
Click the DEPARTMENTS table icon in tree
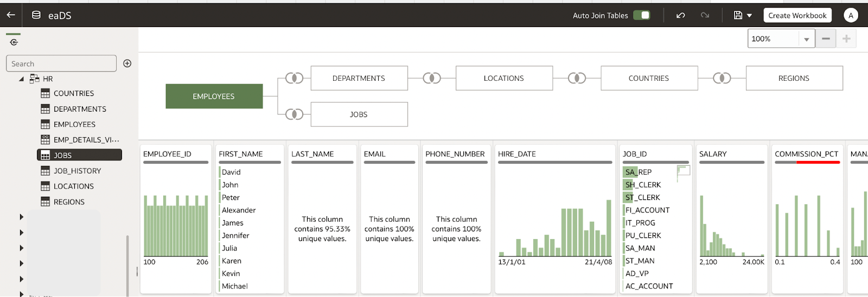(x=45, y=109)
